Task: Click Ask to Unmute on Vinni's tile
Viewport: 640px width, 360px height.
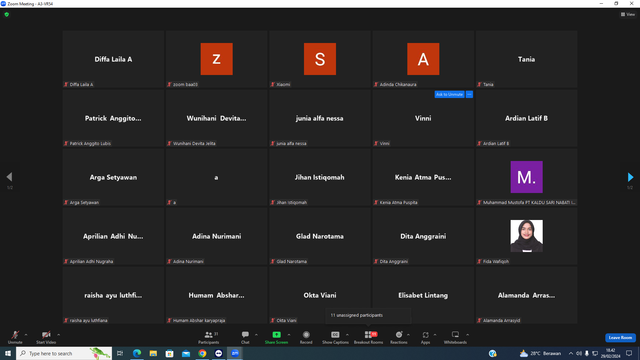Action: (x=449, y=94)
